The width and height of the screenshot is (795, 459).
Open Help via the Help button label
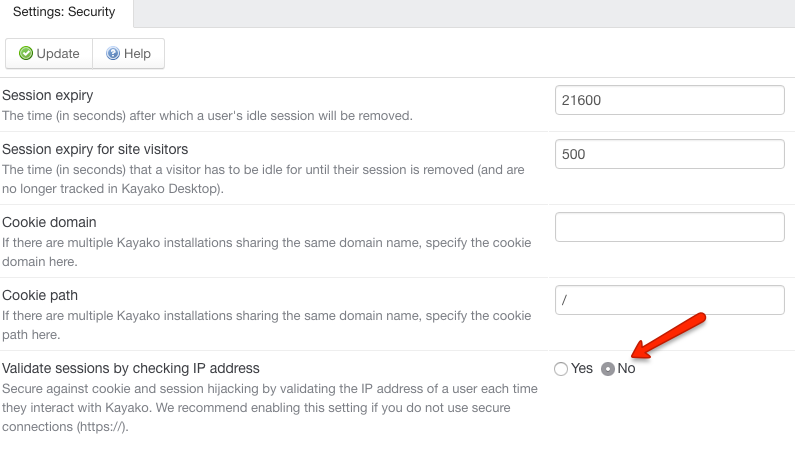[x=137, y=54]
